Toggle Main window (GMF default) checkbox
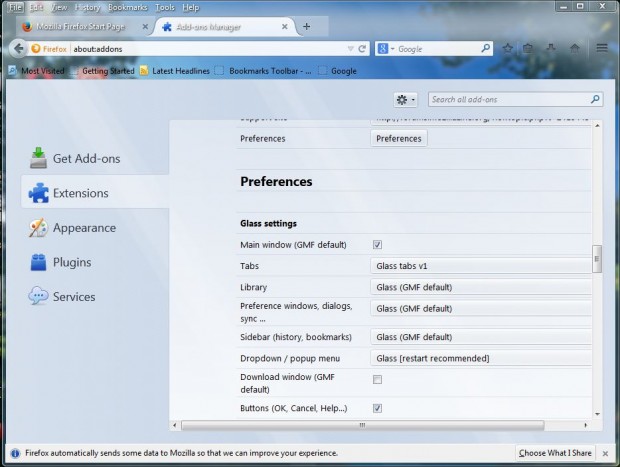The width and height of the screenshot is (620, 467). pyautogui.click(x=377, y=245)
